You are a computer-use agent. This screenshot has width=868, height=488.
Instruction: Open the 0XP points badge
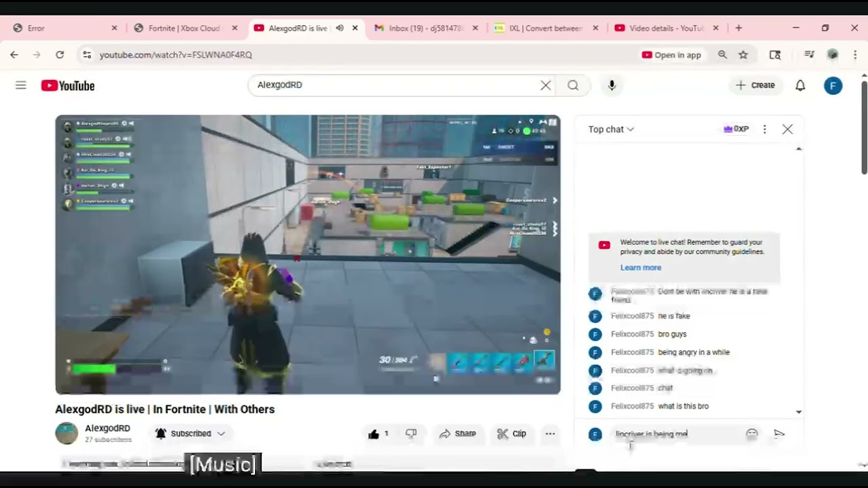pyautogui.click(x=736, y=129)
